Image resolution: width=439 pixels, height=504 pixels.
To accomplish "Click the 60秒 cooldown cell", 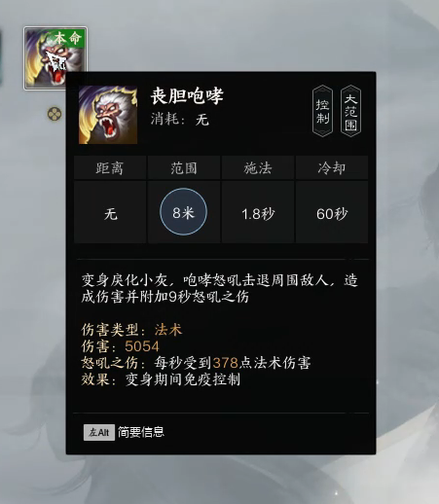I will pos(332,212).
